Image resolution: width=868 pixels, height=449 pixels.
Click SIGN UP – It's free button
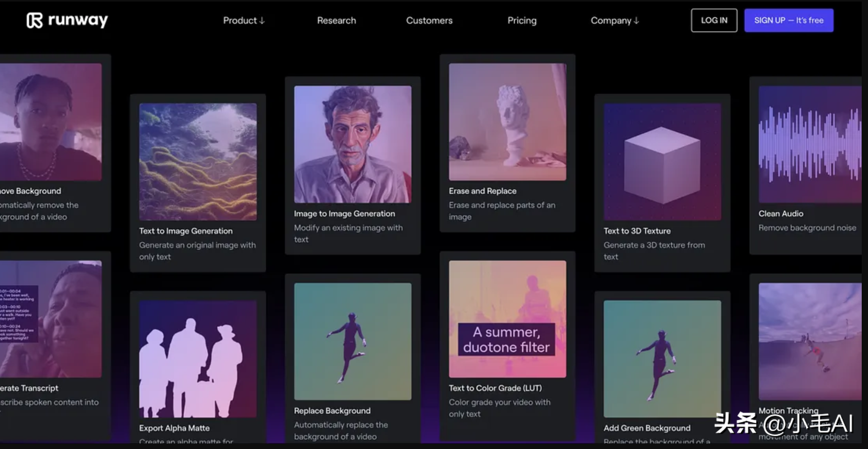788,20
